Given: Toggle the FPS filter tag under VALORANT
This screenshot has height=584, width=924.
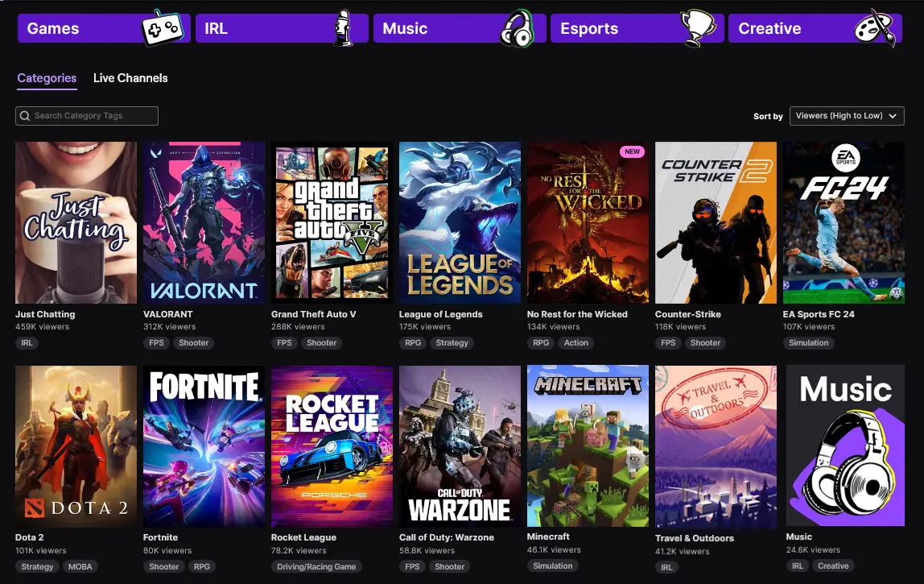Looking at the screenshot, I should pos(156,342).
